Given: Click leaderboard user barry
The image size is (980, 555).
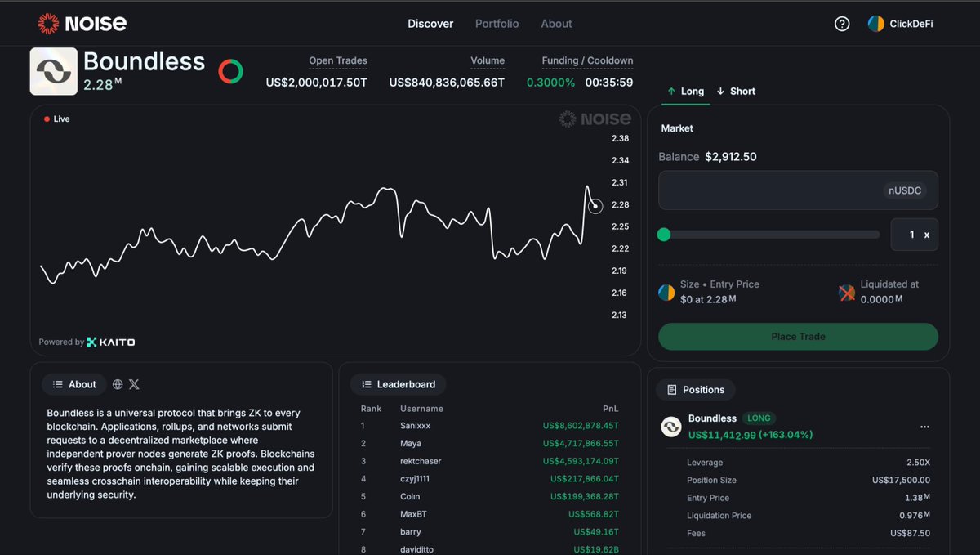Looking at the screenshot, I should pos(411,532).
